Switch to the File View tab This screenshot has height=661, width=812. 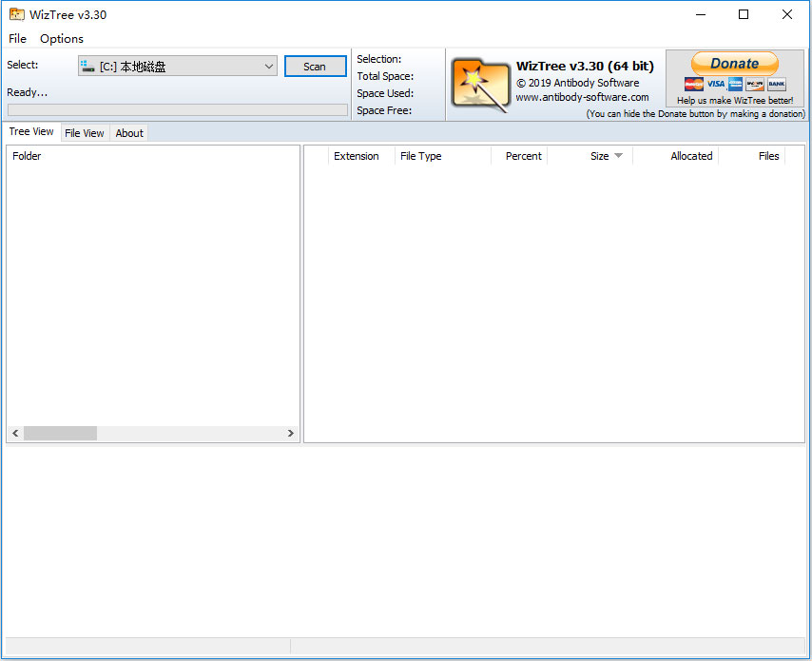85,133
